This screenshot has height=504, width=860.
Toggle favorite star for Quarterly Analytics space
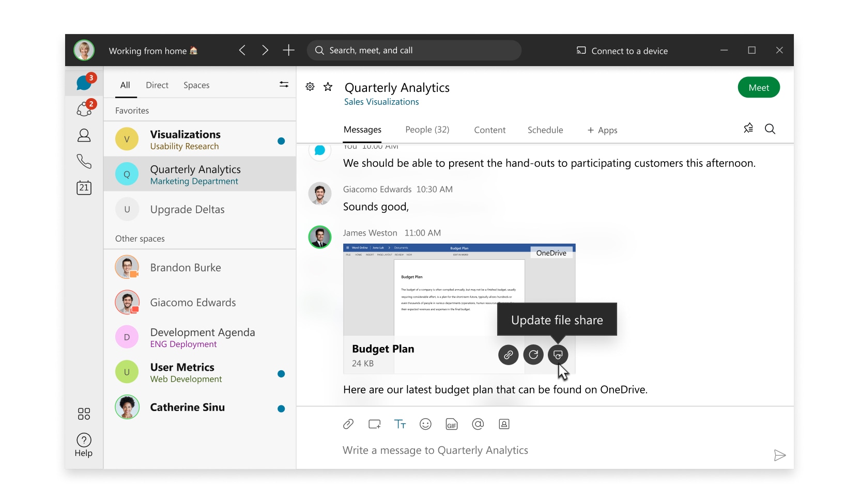(x=328, y=87)
